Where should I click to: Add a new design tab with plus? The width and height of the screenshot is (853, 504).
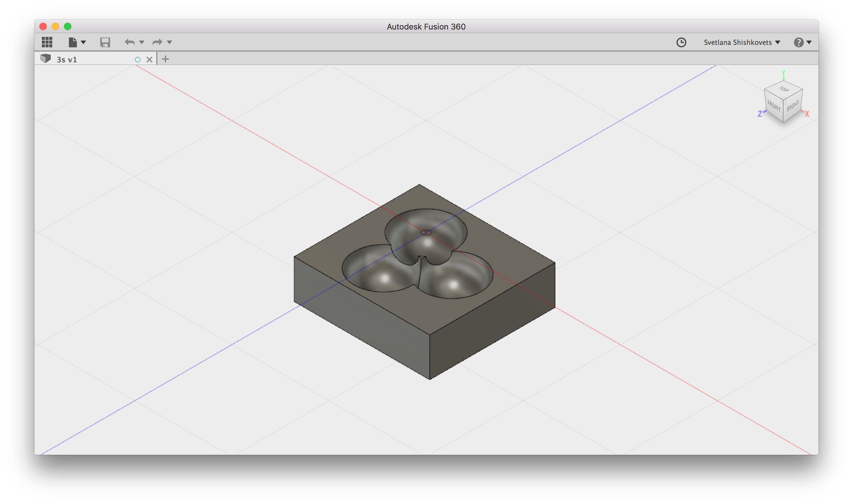[x=165, y=59]
